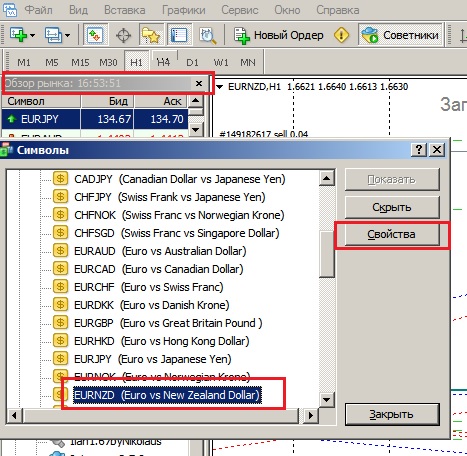
Task: Toggle the Советники auto trading button
Action: point(400,35)
